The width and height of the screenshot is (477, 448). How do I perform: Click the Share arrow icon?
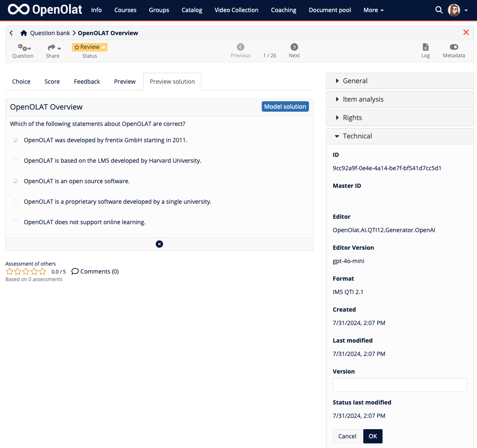coord(52,48)
